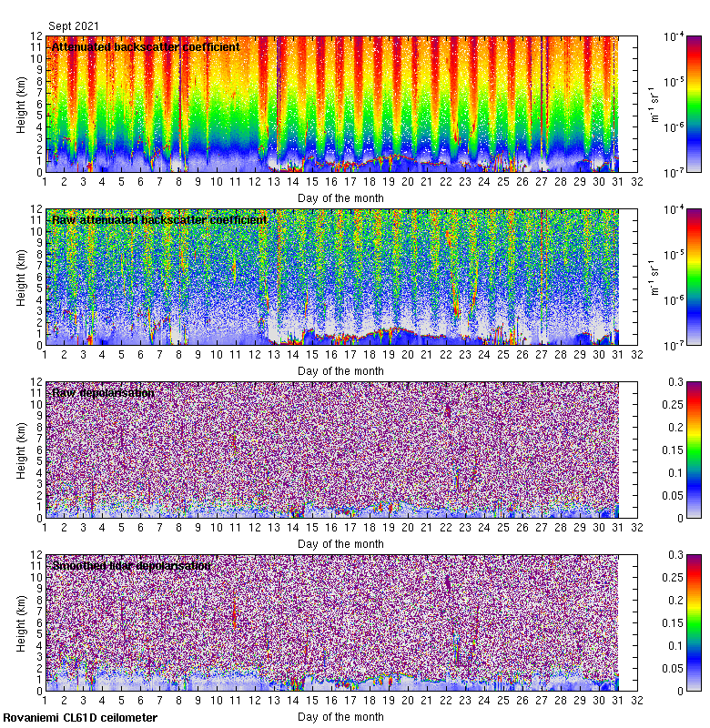710x728 pixels.
Task: Click the 'Smoothed lidar depolarisation' plot title
Action: [x=131, y=565]
